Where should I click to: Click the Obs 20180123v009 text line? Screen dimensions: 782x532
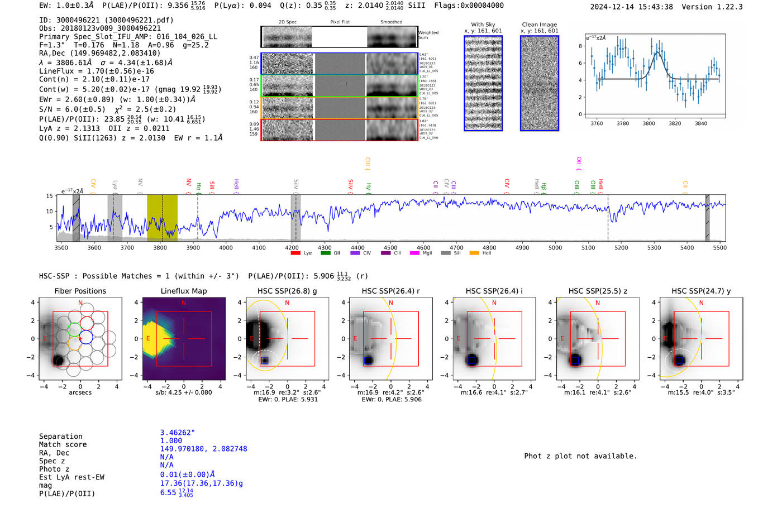tap(100, 28)
